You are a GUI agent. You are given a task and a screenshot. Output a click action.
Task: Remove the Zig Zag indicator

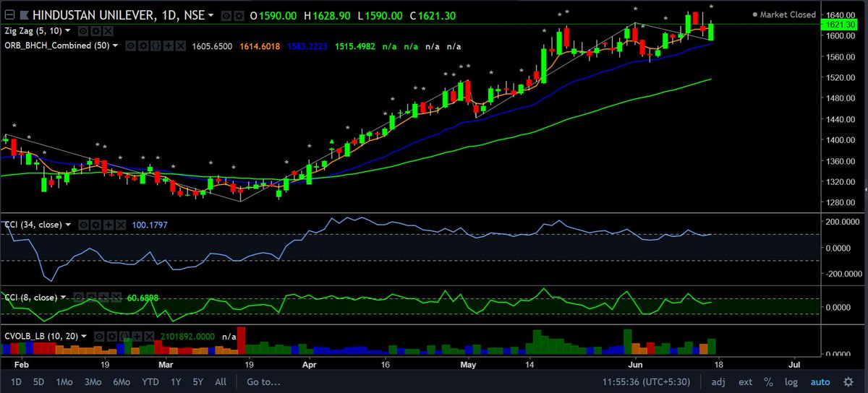(x=109, y=31)
